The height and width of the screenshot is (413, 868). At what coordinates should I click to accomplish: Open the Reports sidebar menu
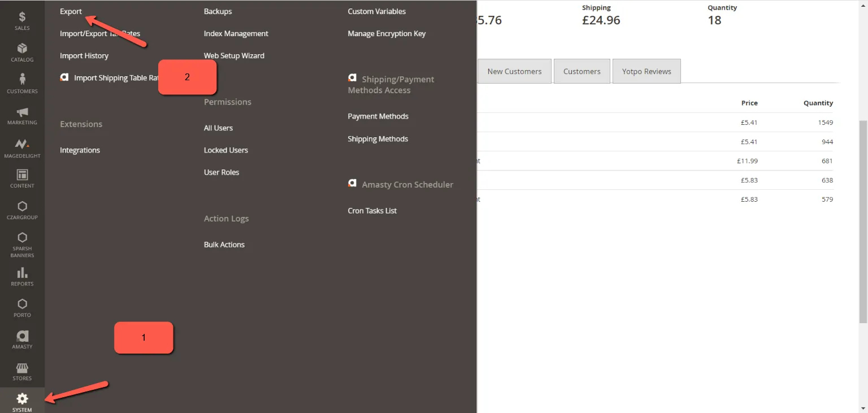(22, 277)
